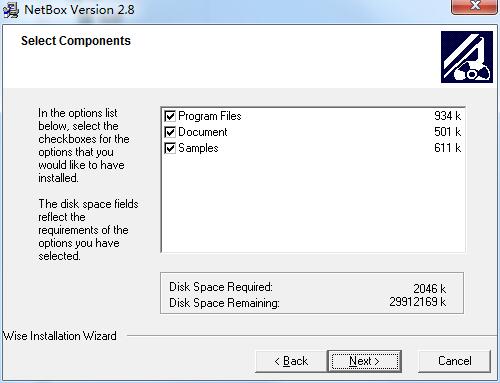Select the Program Files label text
Viewport: 500px width, 383px height.
pyautogui.click(x=210, y=116)
